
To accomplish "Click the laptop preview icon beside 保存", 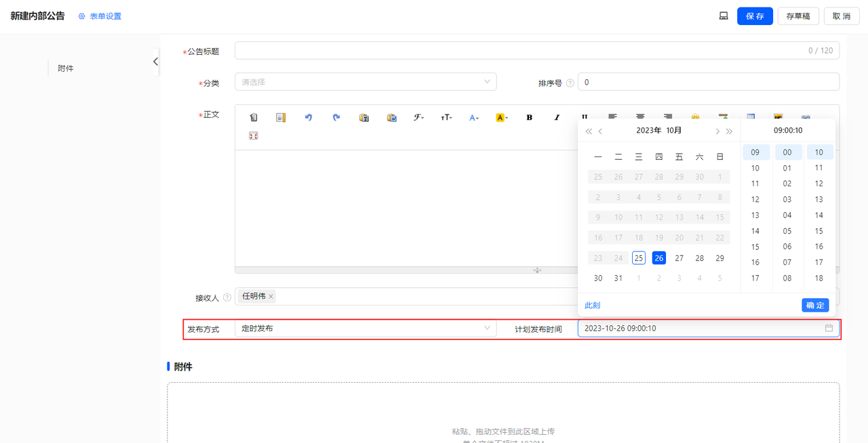I will (x=724, y=16).
